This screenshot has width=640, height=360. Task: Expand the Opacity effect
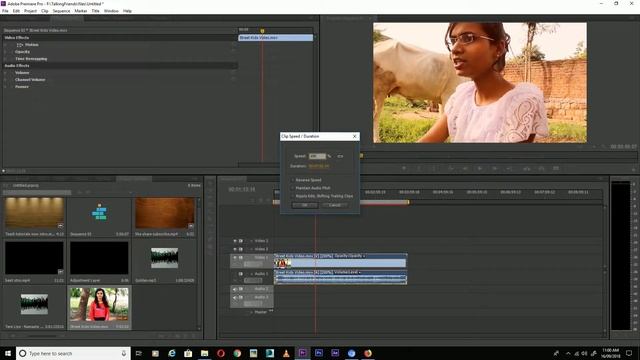pyautogui.click(x=6, y=52)
